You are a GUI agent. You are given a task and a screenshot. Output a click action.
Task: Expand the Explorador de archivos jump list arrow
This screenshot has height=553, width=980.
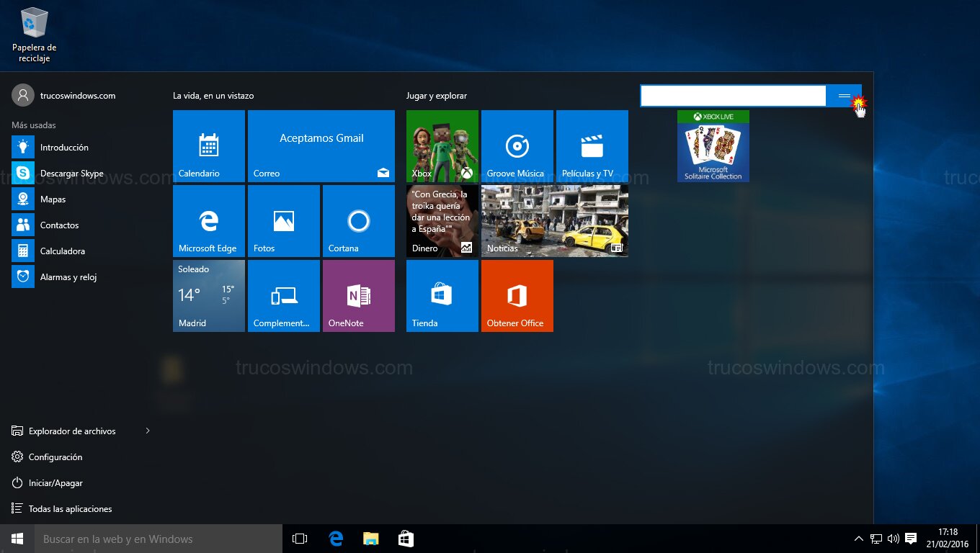148,431
